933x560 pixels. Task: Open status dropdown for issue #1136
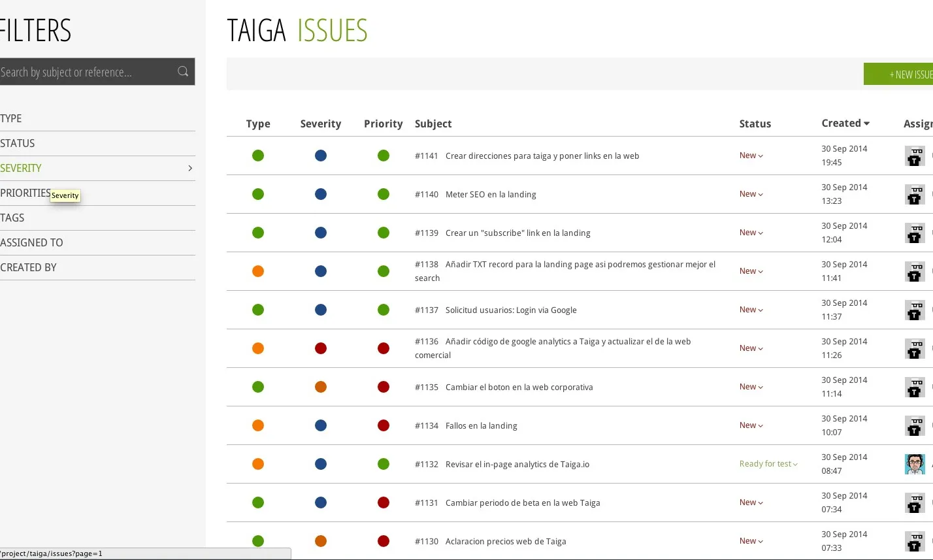tap(751, 348)
